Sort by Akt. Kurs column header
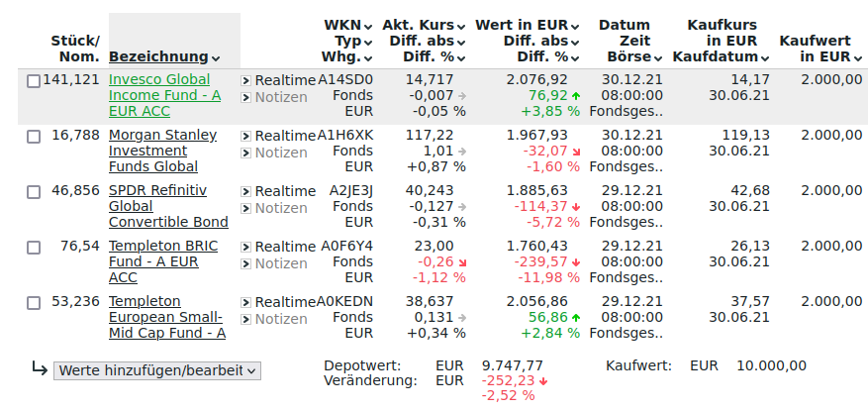868x411 pixels. click(x=418, y=25)
